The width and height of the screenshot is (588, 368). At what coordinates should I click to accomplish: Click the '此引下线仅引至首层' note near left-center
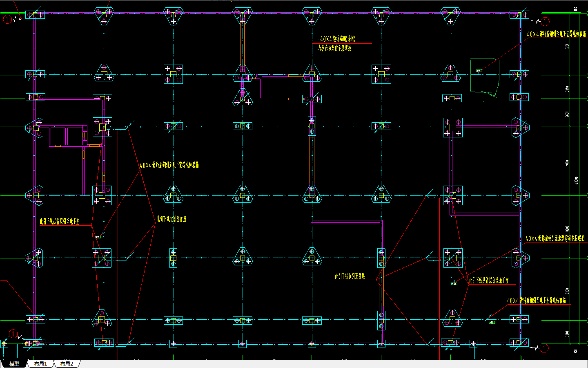(171, 219)
